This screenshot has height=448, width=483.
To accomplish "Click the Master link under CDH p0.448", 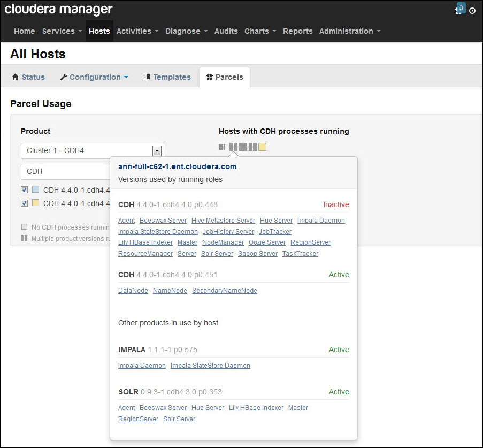I will click(x=187, y=242).
